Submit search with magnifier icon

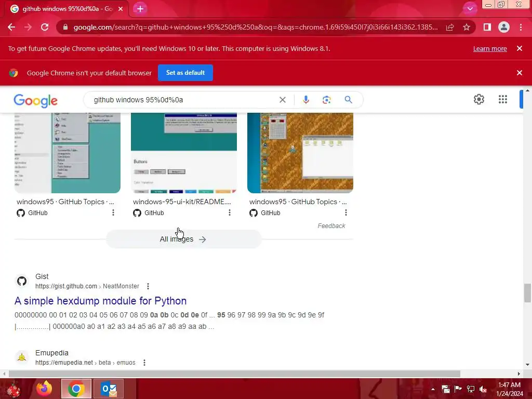click(348, 100)
